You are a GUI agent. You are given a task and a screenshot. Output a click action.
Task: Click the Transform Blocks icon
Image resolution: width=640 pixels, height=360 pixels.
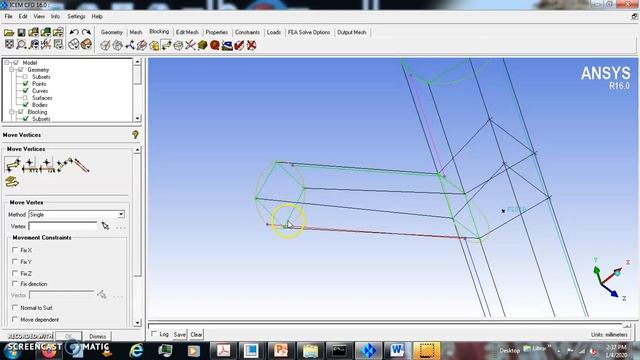coord(178,45)
